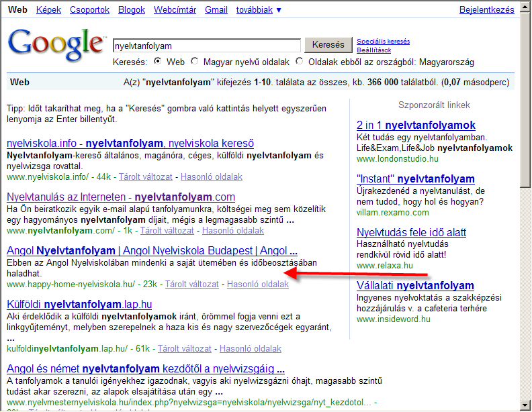The width and height of the screenshot is (532, 412).
Task: Click the www.relaxa.hu ad URL text
Action: [384, 266]
